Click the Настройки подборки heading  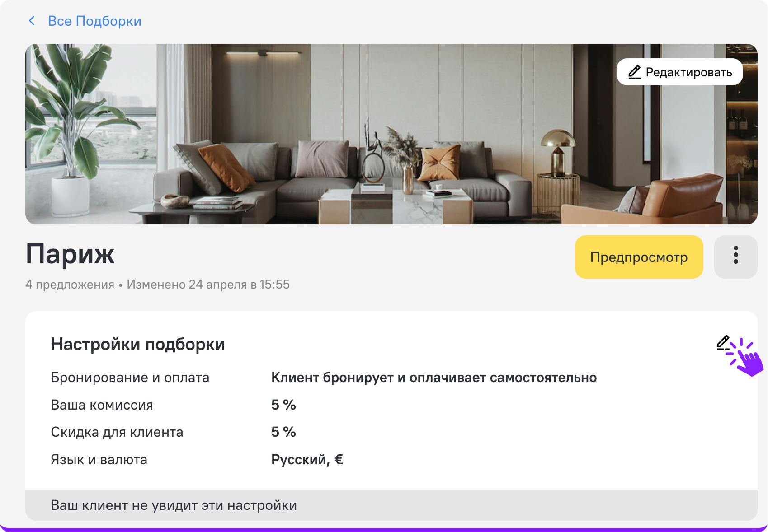(x=138, y=344)
